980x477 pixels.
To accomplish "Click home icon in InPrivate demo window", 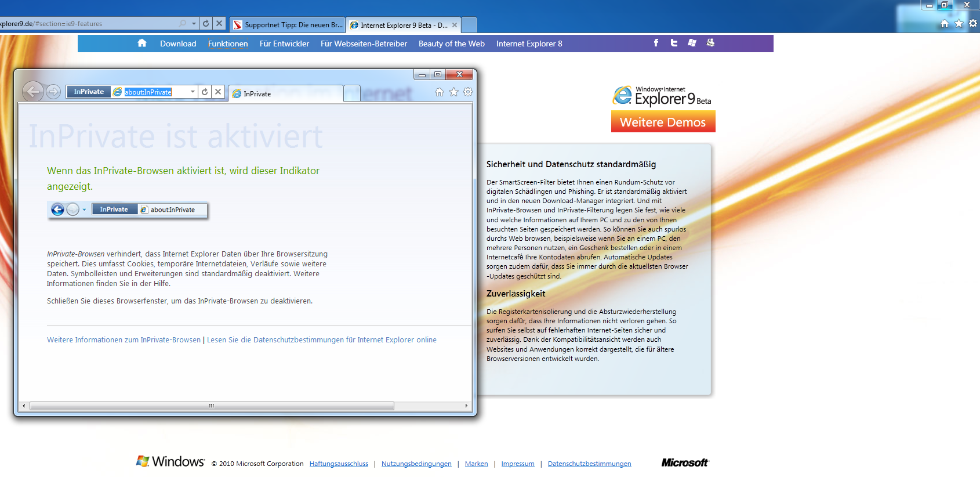I will coord(440,92).
